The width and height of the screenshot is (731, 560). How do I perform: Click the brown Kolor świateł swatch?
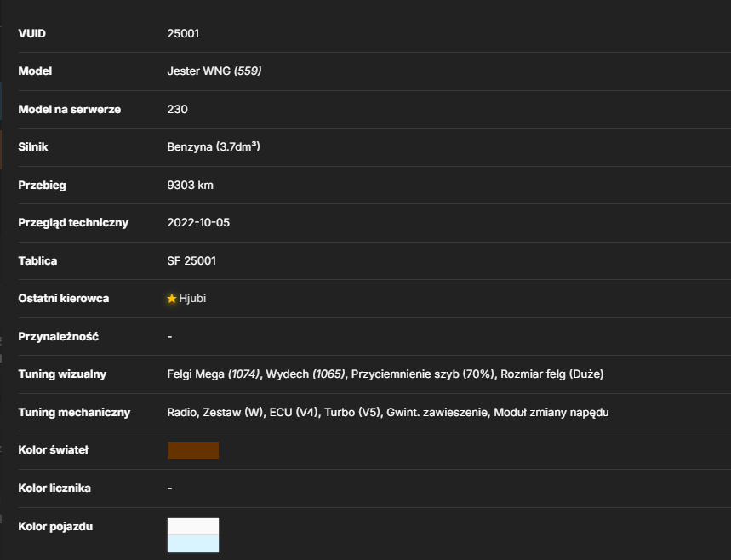(193, 450)
